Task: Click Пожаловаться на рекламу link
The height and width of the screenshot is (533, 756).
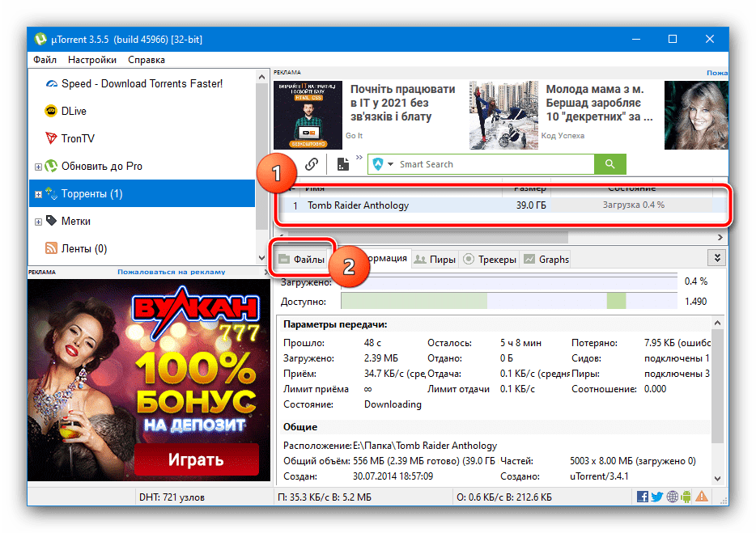Action: pyautogui.click(x=172, y=273)
